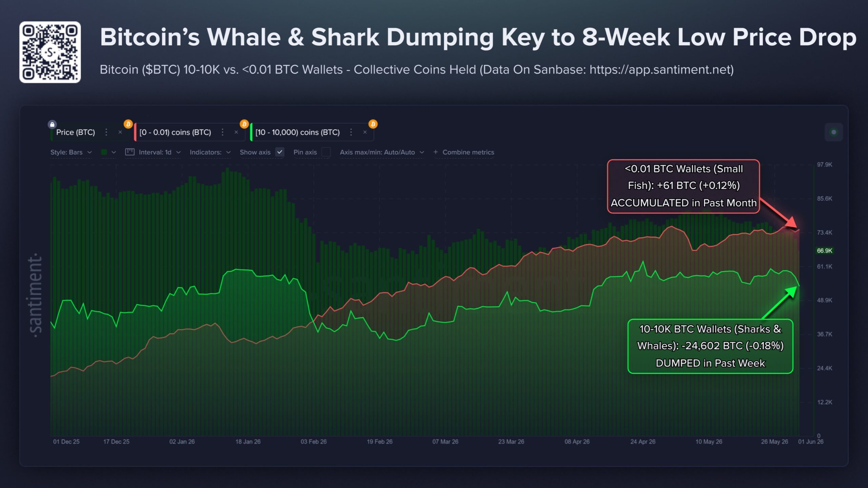Open three-dot menu for [0 - 0.01) coins
The height and width of the screenshot is (488, 868).
[x=222, y=132]
